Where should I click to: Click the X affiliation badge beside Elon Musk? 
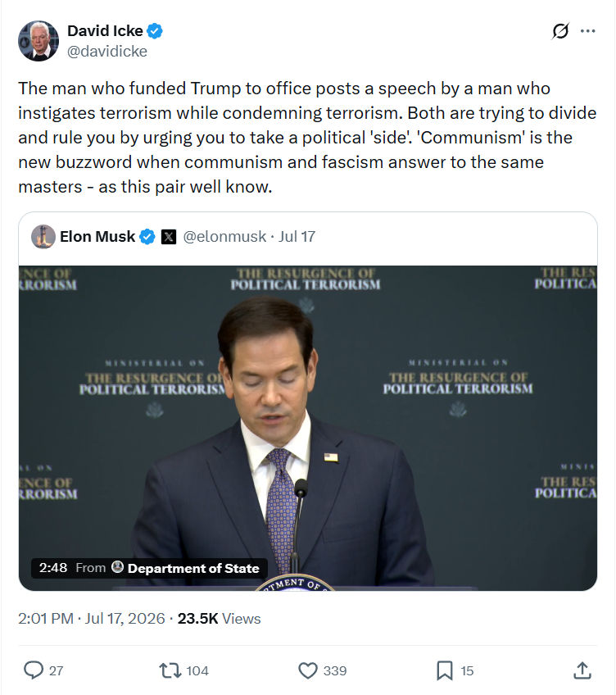point(169,237)
